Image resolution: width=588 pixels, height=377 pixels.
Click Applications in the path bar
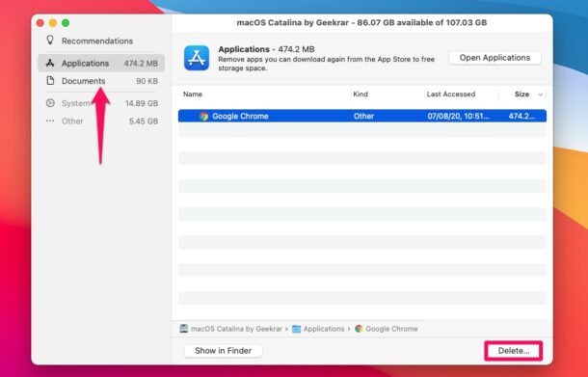point(324,329)
